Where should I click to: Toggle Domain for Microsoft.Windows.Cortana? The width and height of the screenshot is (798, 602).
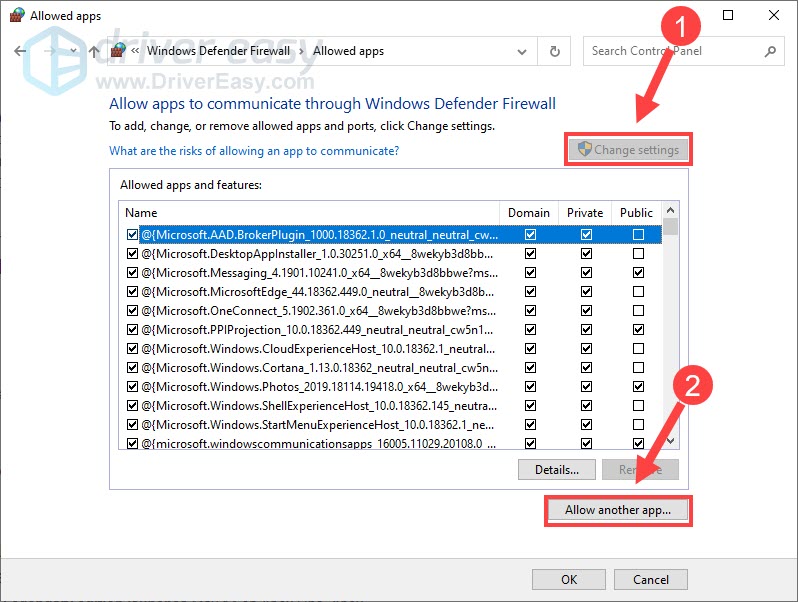coord(530,367)
